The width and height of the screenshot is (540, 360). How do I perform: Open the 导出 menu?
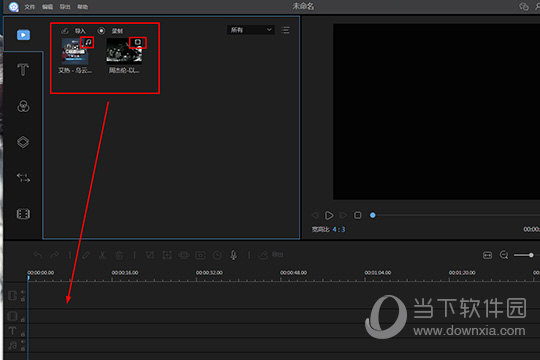click(65, 7)
